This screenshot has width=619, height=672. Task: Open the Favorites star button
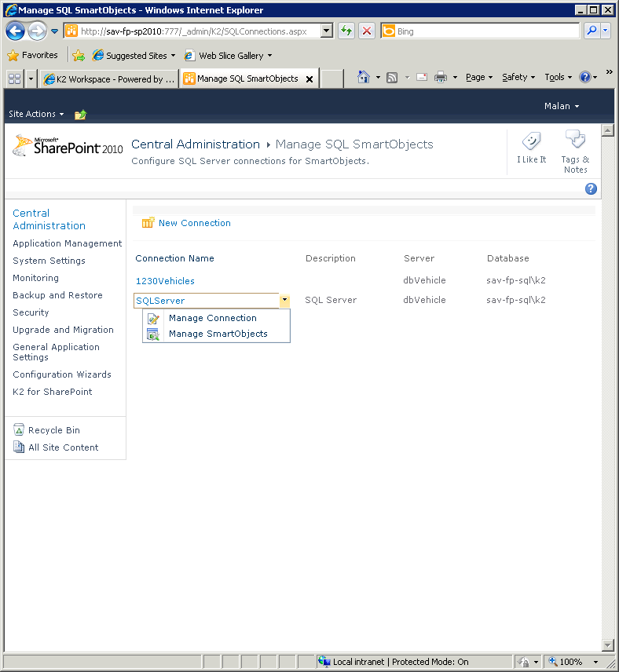[33, 55]
